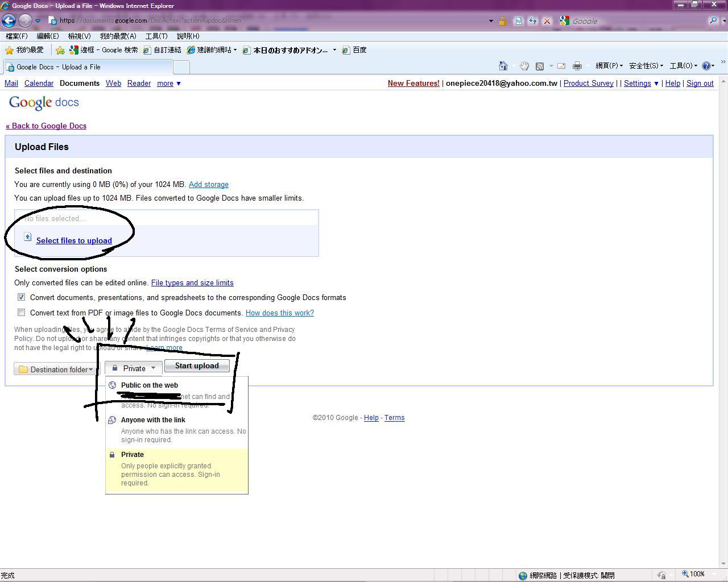
Task: Click the zoom level 100% control
Action: point(697,574)
